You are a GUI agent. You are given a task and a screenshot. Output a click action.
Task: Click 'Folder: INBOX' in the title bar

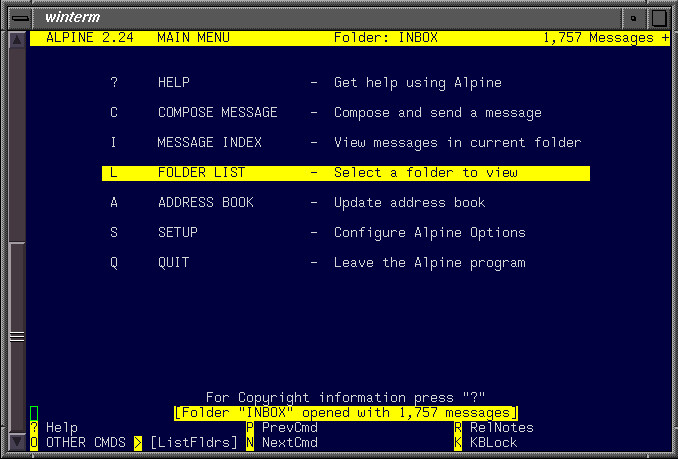point(386,38)
